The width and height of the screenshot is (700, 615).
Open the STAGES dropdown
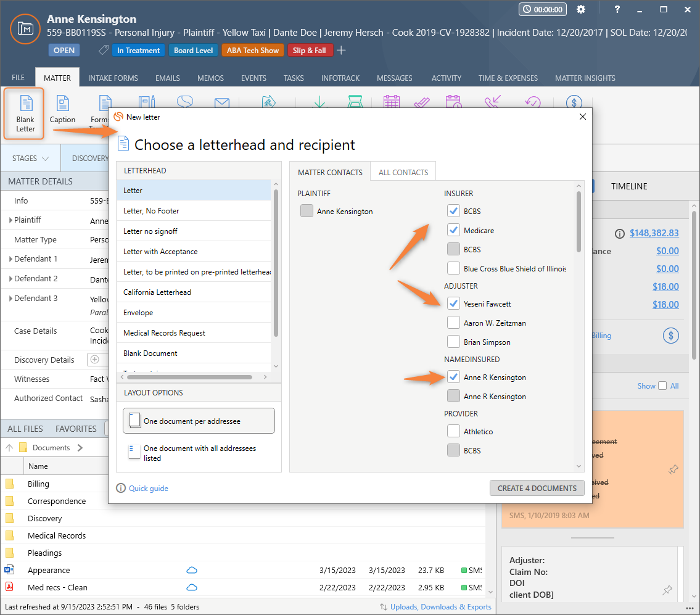[30, 158]
